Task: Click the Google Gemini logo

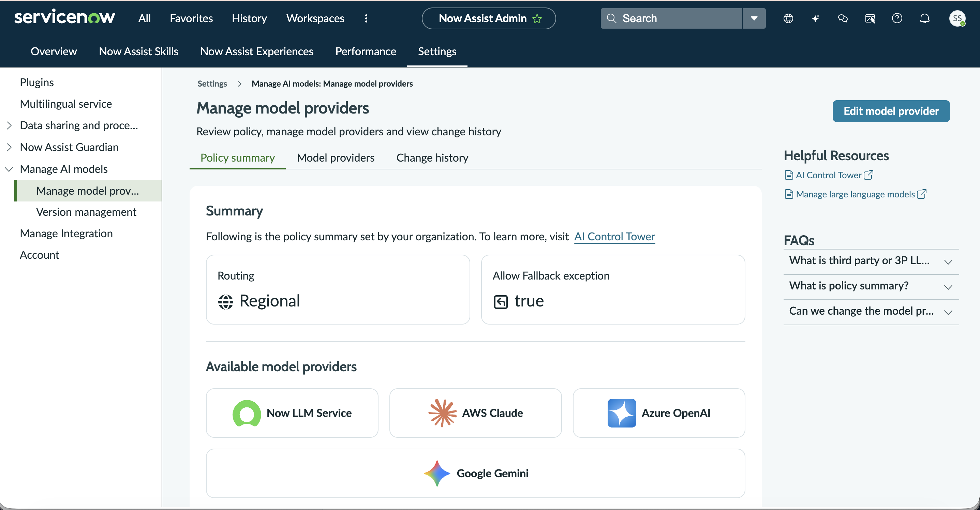Action: tap(437, 474)
